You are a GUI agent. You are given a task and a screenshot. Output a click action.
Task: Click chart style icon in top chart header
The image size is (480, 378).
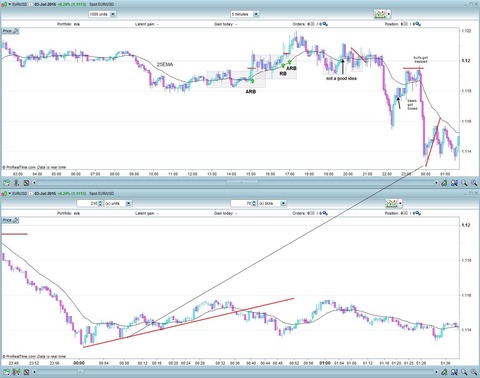point(380,14)
